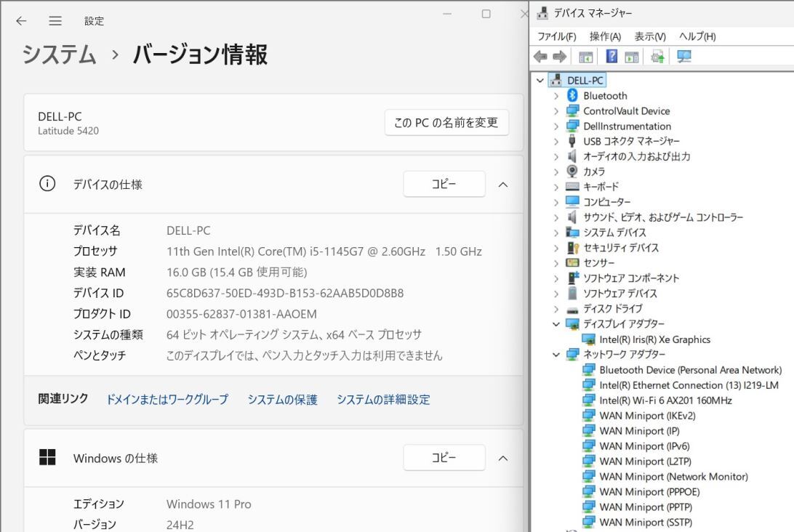The image size is (794, 532).
Task: Collapse the DELL-PC root node
Action: (x=540, y=81)
